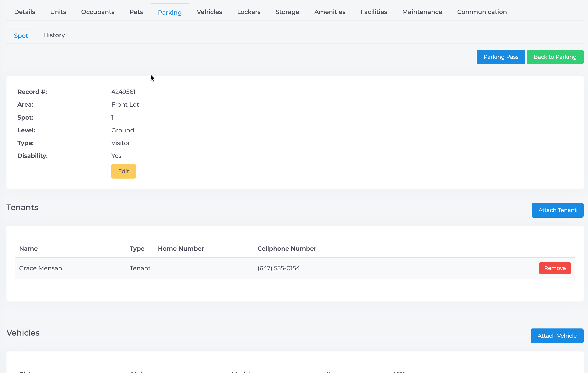Screen dimensions: 588x373
Task: Click the Tenants section heading
Action: coord(22,207)
